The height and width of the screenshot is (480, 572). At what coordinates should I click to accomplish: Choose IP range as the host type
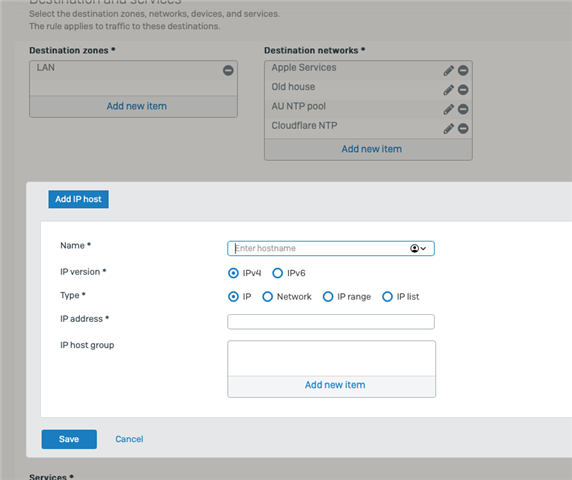[328, 297]
